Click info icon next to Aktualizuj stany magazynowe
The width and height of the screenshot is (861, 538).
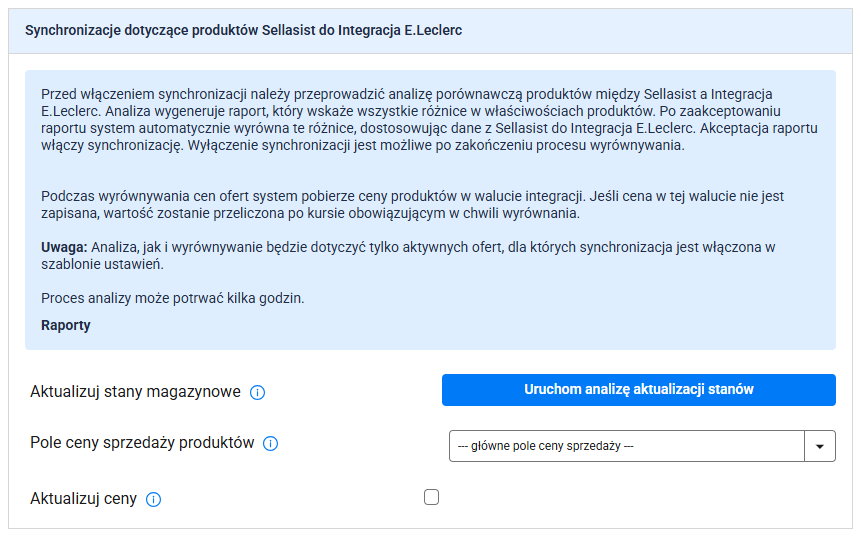coord(257,392)
